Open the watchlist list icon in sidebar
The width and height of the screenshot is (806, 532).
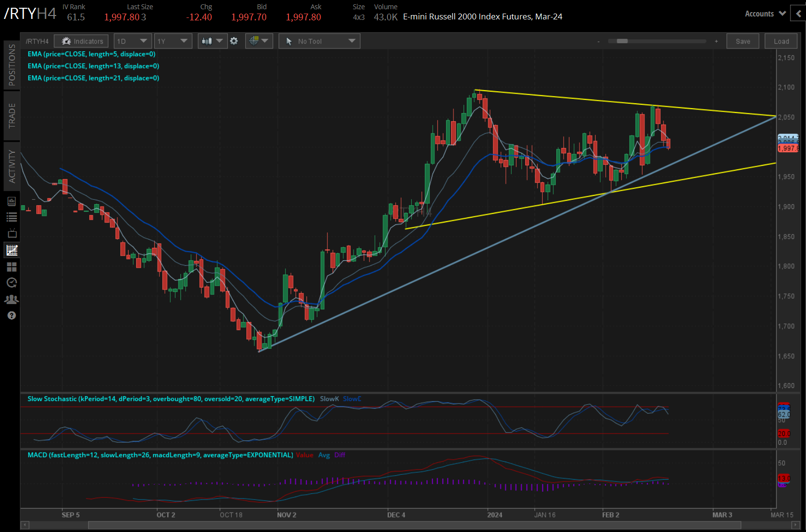(x=12, y=217)
